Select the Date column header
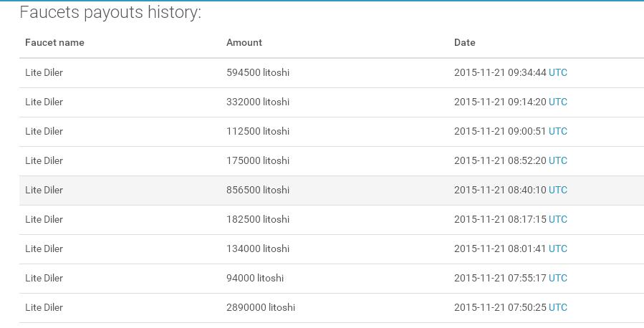This screenshot has height=328, width=644. tap(464, 43)
